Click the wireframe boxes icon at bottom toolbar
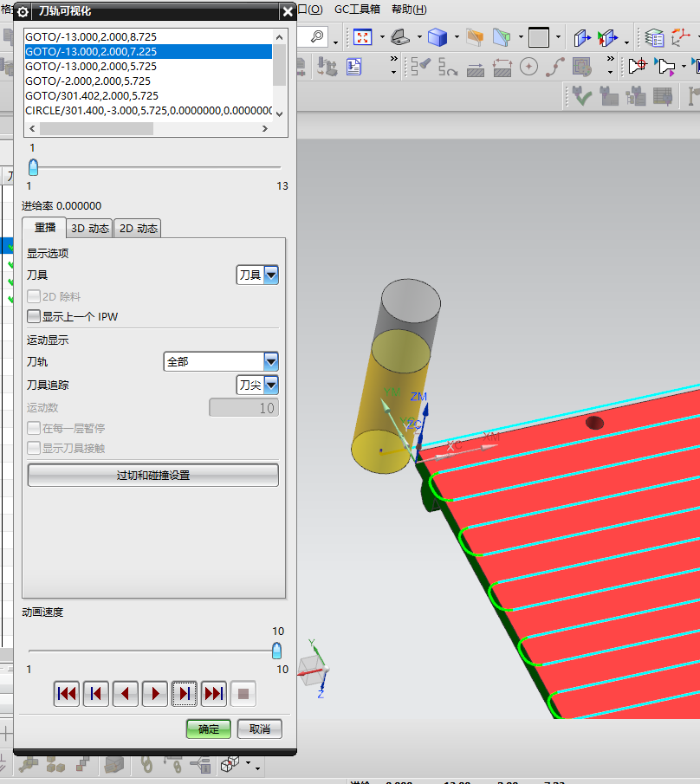The width and height of the screenshot is (700, 784). [x=230, y=763]
